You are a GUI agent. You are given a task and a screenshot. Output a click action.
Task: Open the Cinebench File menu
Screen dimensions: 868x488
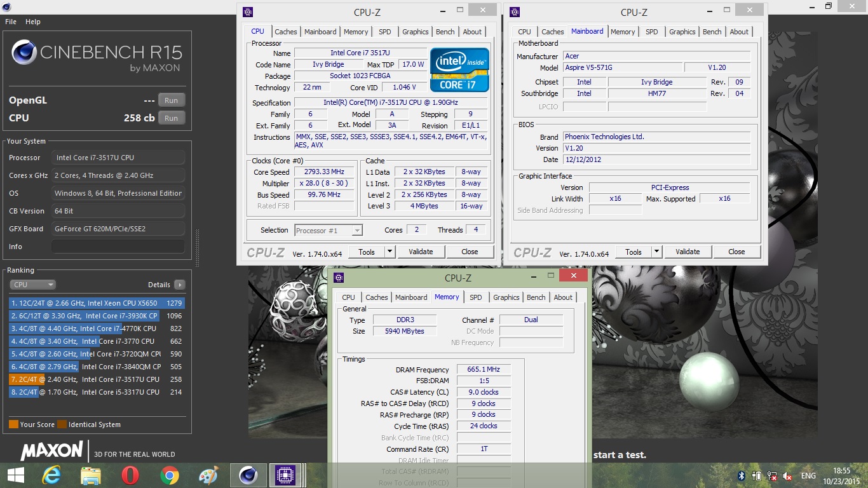click(x=11, y=22)
